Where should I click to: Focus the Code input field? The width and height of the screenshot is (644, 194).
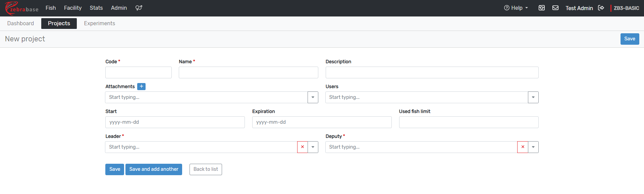(138, 72)
